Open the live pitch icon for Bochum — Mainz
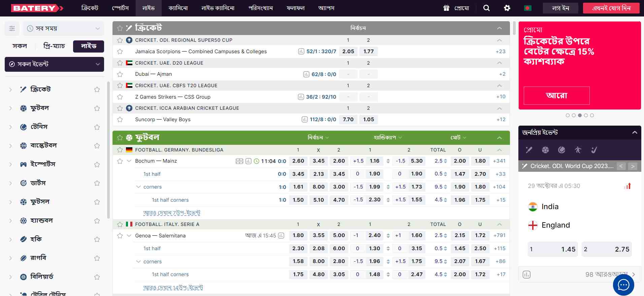644x296 pixels. [x=239, y=161]
